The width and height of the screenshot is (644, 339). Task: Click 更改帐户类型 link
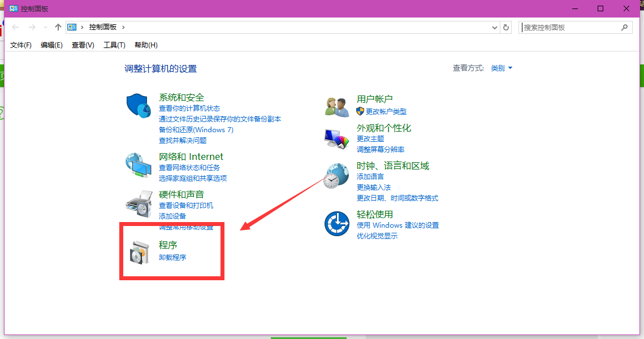[x=386, y=112]
